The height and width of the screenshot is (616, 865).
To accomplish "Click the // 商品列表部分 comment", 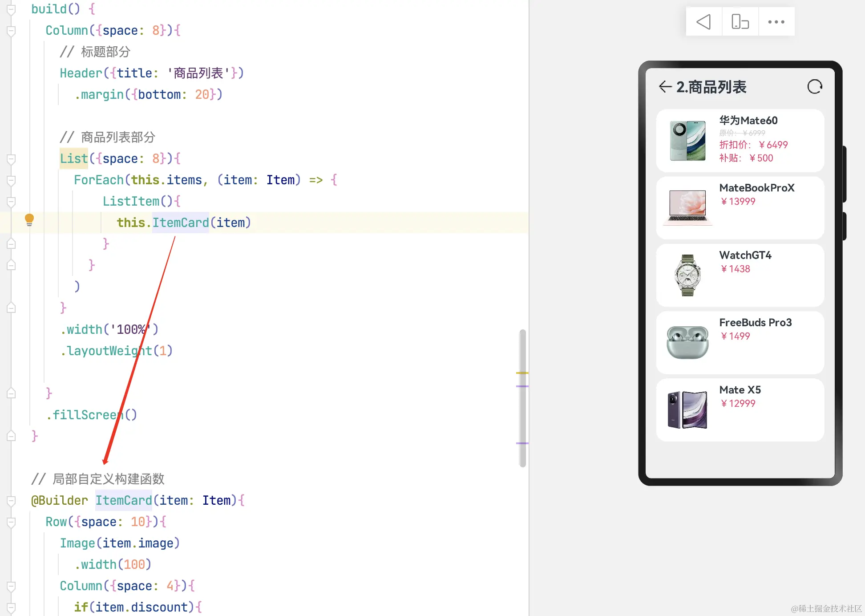I will 107,137.
